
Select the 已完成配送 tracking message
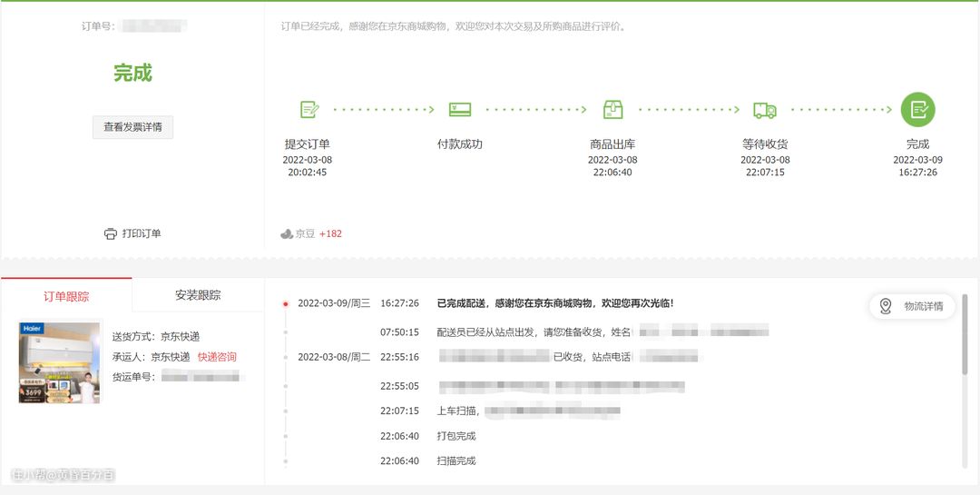[x=555, y=303]
